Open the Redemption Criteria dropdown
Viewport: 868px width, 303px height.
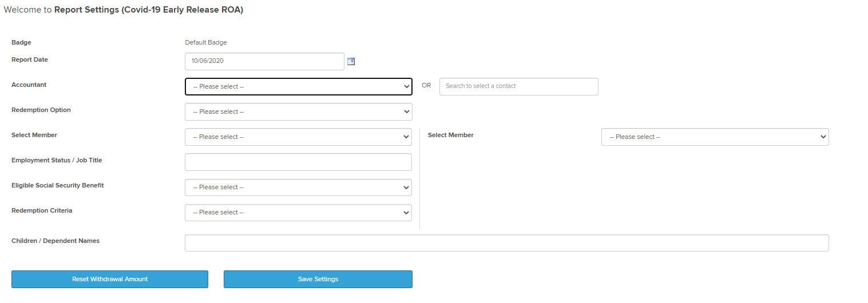pyautogui.click(x=298, y=212)
